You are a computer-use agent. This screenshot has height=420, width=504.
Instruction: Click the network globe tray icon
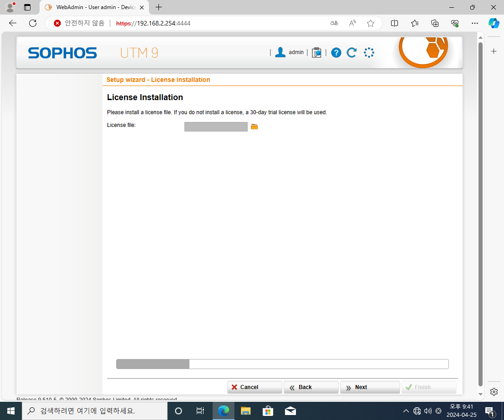click(x=417, y=411)
